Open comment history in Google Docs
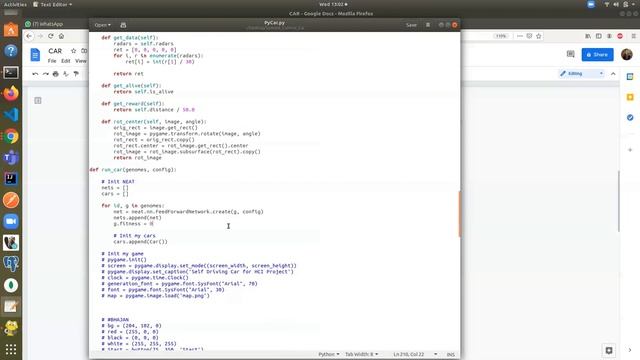Viewport: 640px width, 360px height. [x=571, y=54]
